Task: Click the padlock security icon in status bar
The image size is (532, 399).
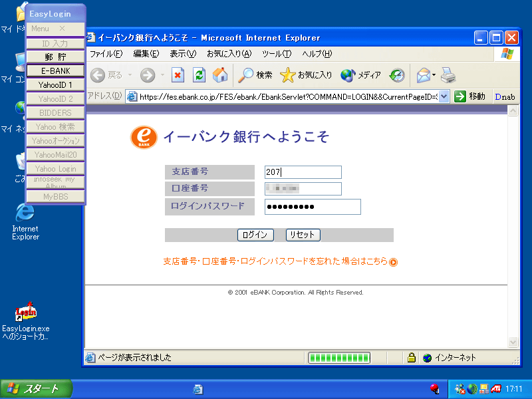Action: tap(411, 357)
